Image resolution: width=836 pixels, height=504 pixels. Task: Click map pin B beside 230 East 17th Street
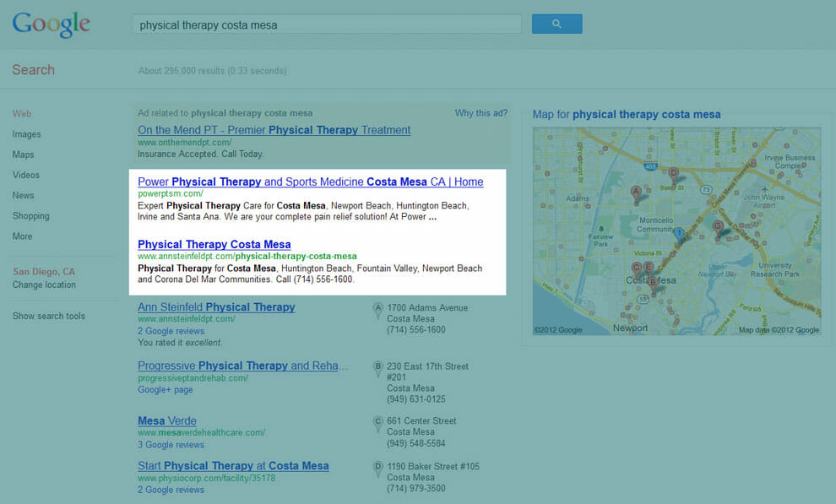click(378, 369)
